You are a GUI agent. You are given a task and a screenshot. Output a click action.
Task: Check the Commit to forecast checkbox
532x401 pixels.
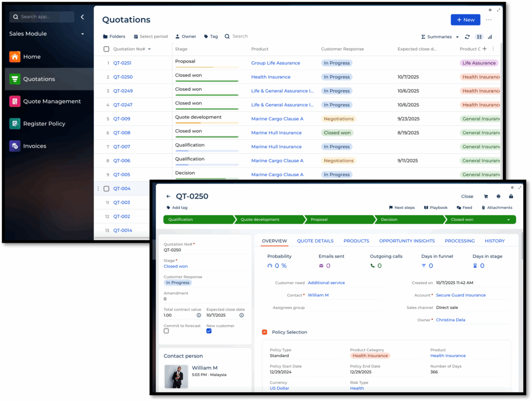pos(166,331)
